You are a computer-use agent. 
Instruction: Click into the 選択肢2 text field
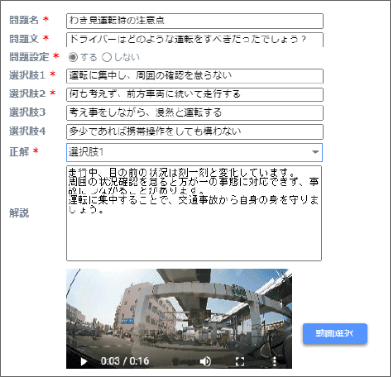click(195, 95)
